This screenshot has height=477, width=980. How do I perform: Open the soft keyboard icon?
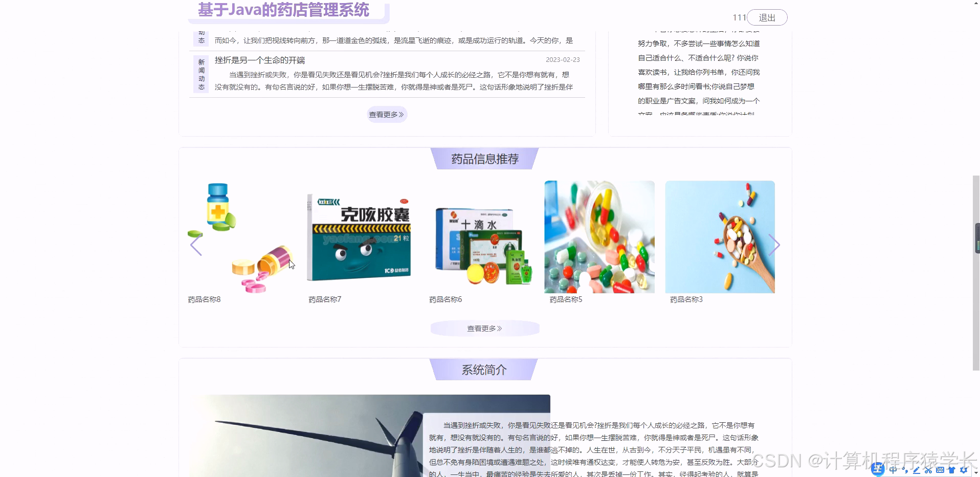coord(940,469)
